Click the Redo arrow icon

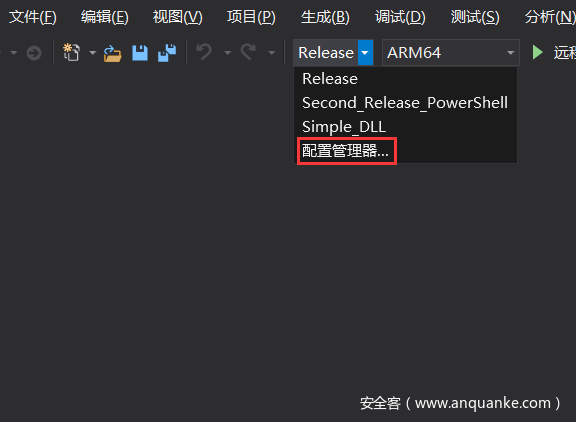click(248, 52)
